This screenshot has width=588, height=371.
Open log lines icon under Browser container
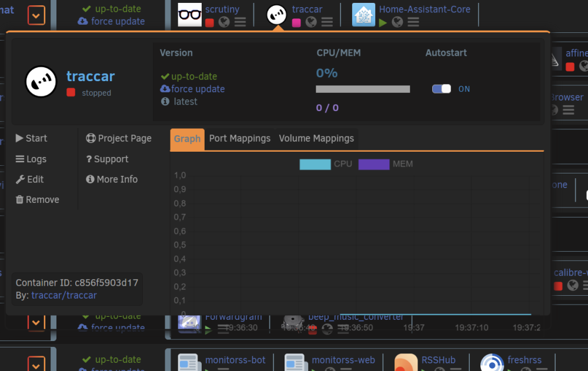[569, 111]
